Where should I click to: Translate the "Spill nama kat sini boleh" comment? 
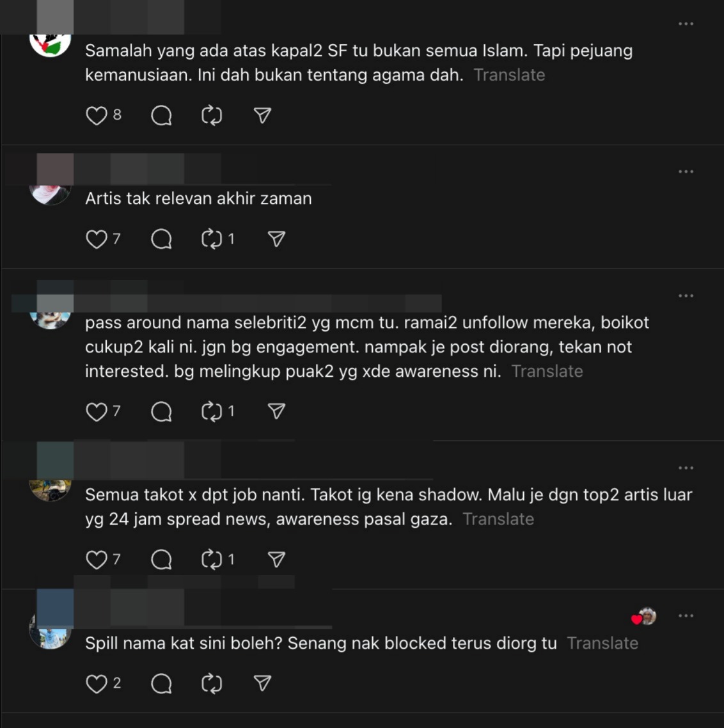click(602, 643)
